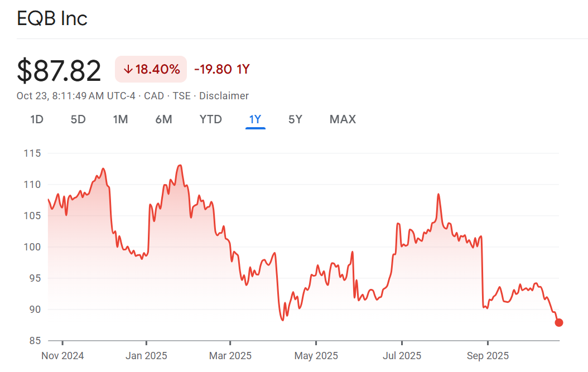The height and width of the screenshot is (372, 588).
Task: Select the 5D range tab
Action: pyautogui.click(x=78, y=119)
